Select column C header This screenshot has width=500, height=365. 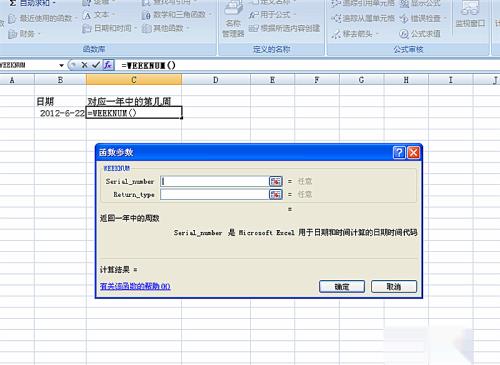pos(134,80)
